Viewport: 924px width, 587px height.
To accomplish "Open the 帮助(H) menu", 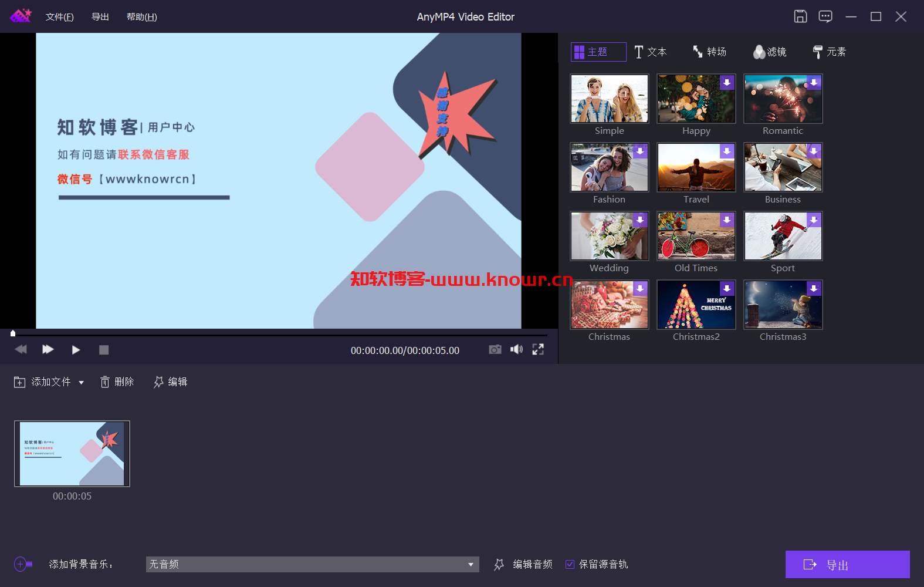I will pos(142,17).
